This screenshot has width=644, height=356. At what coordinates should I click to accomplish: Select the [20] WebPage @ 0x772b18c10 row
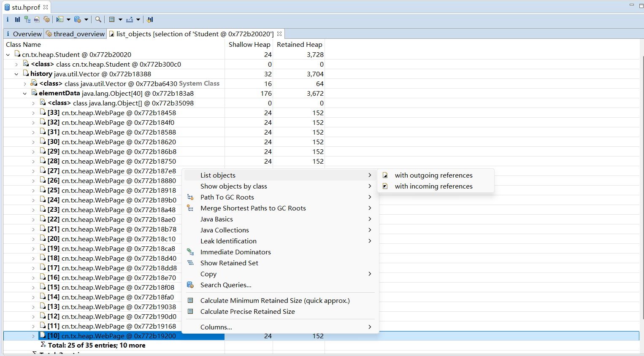pos(111,239)
